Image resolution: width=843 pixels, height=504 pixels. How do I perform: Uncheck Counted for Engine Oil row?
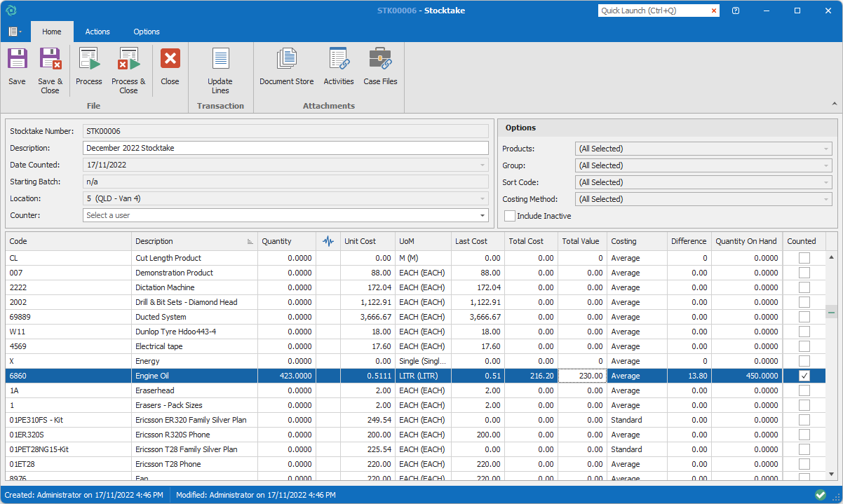pos(804,376)
